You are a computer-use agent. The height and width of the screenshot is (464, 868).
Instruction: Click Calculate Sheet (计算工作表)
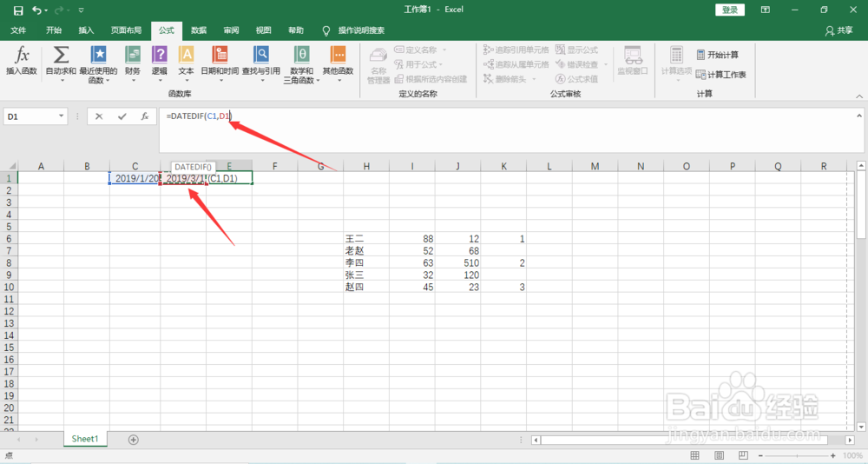[x=720, y=74]
